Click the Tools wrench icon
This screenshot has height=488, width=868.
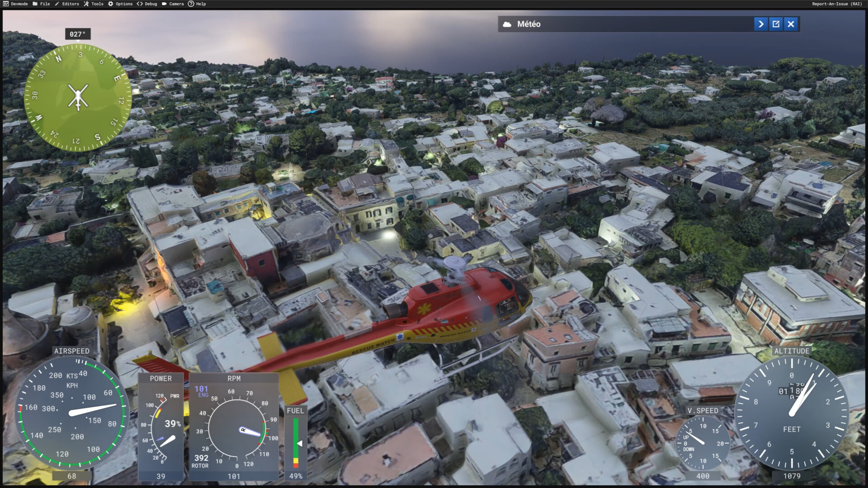[x=86, y=4]
